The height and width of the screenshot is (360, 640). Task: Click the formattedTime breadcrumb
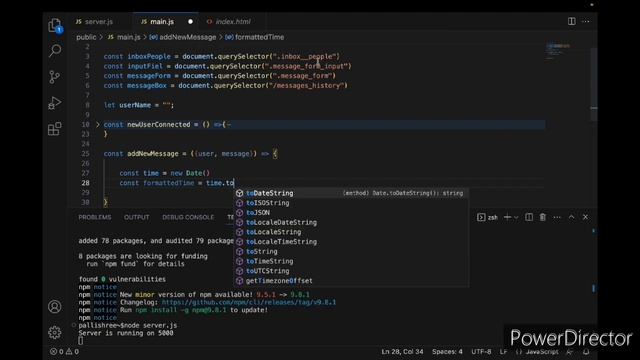pos(255,37)
